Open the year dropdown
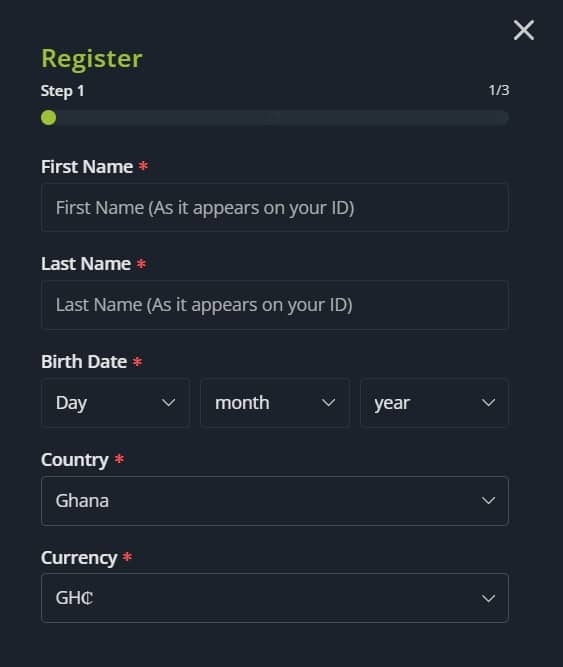Screen dimensions: 563x667 pos(435,403)
